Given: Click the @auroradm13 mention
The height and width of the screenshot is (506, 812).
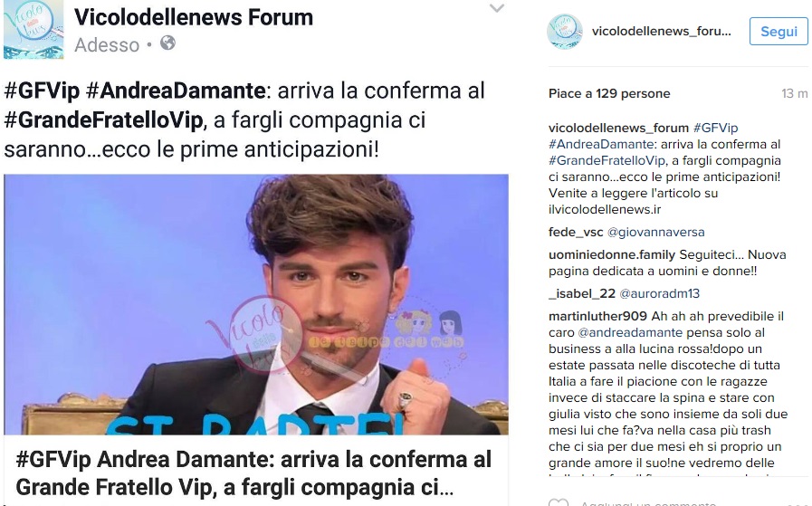Looking at the screenshot, I should (x=659, y=293).
